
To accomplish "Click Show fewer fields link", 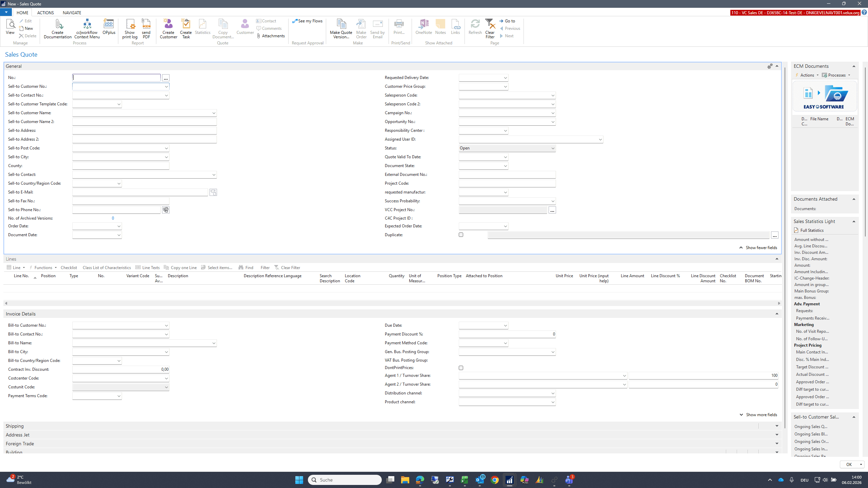I will tap(758, 248).
